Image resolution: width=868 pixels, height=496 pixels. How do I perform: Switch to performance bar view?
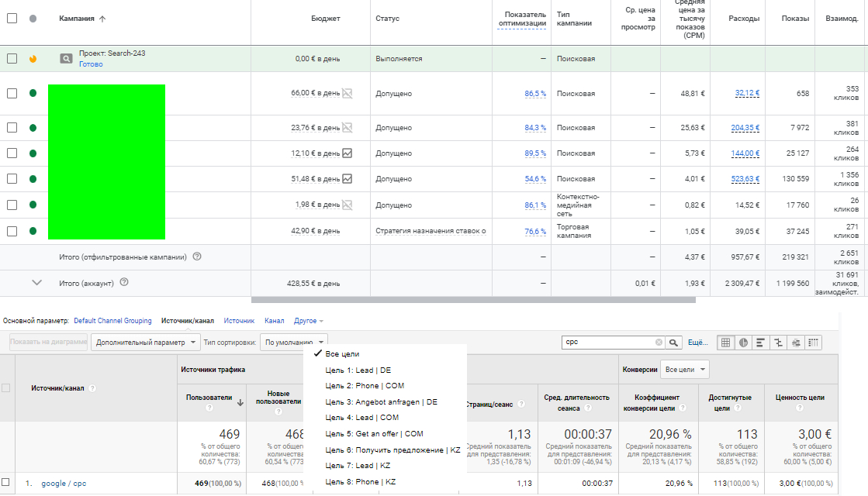[x=760, y=342]
